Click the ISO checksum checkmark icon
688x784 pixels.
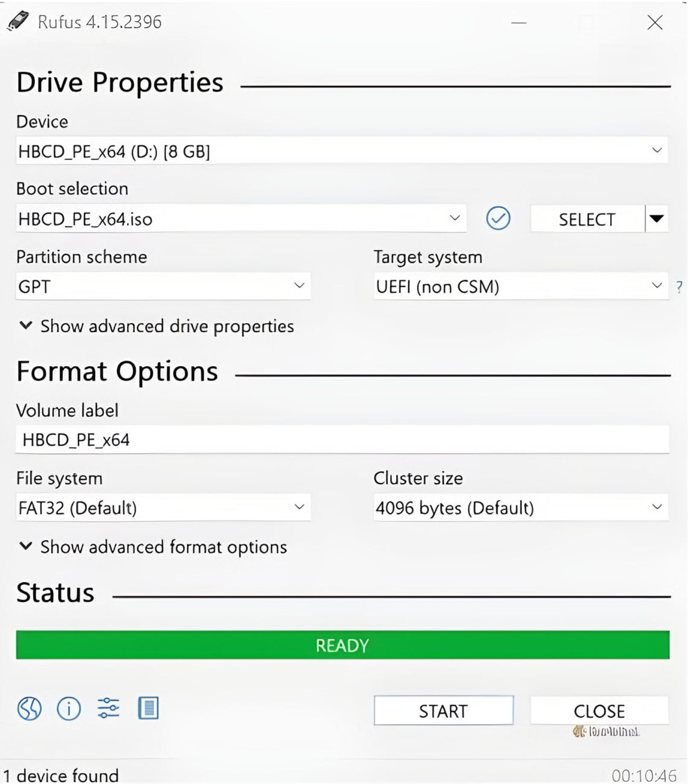[498, 218]
